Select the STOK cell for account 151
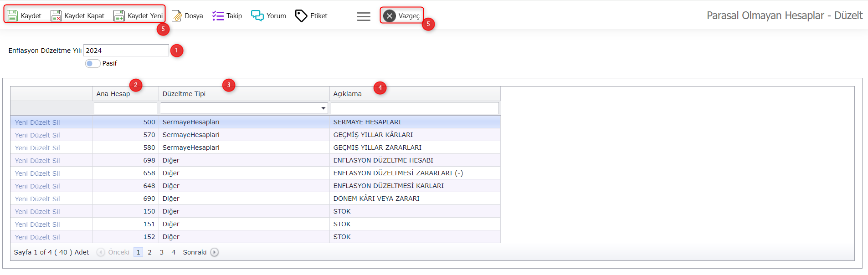868x275 pixels. pyautogui.click(x=415, y=224)
